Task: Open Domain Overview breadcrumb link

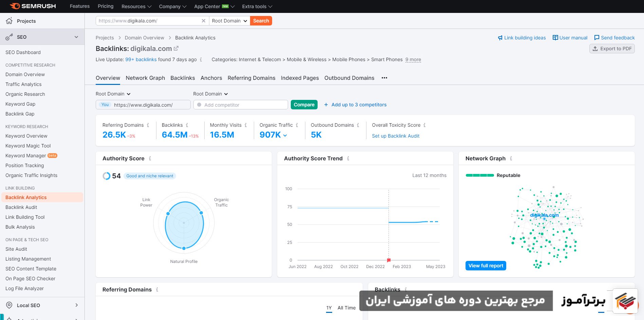Action: click(x=144, y=38)
